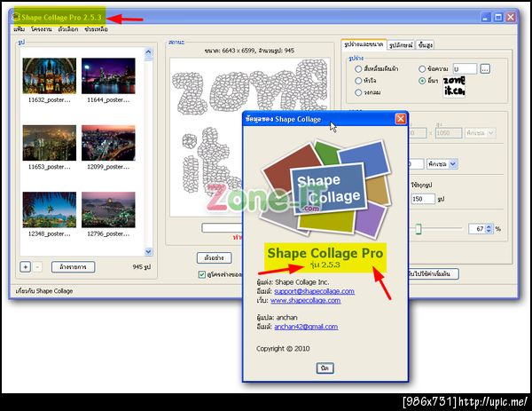
Task: Open the fourth (help) menu bar item
Action: coord(97,29)
